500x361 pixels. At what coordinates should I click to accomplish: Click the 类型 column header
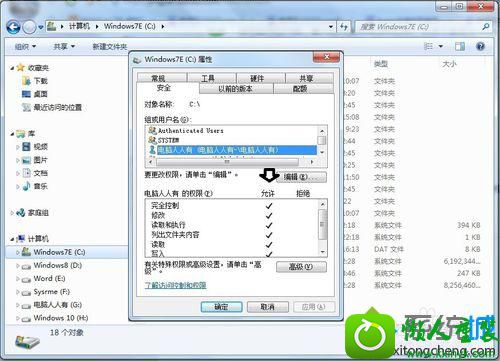coord(381,64)
